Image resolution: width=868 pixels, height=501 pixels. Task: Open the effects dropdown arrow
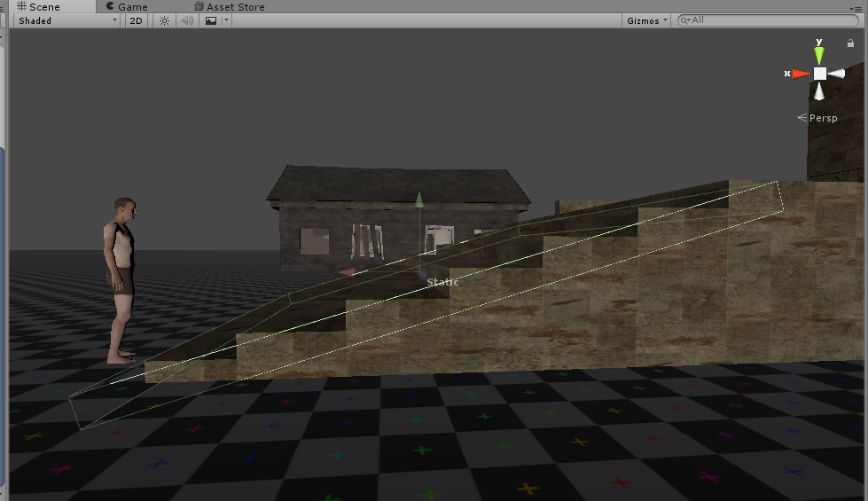point(227,20)
